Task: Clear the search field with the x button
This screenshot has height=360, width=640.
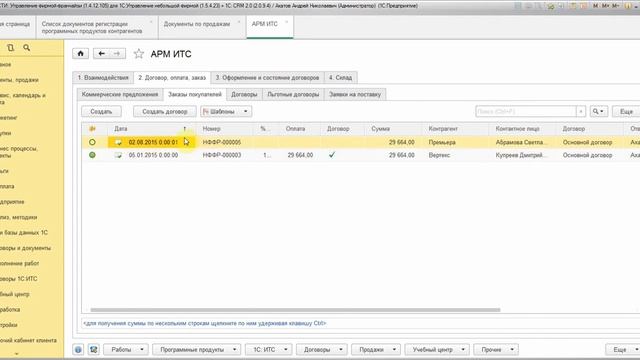Action: pos(581,111)
